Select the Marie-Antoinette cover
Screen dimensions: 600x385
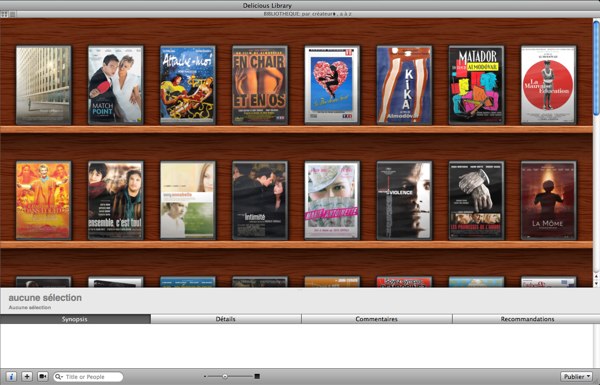tap(332, 201)
